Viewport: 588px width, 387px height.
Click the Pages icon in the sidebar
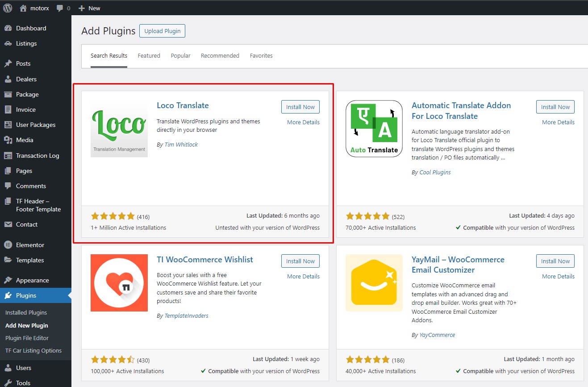tap(8, 171)
